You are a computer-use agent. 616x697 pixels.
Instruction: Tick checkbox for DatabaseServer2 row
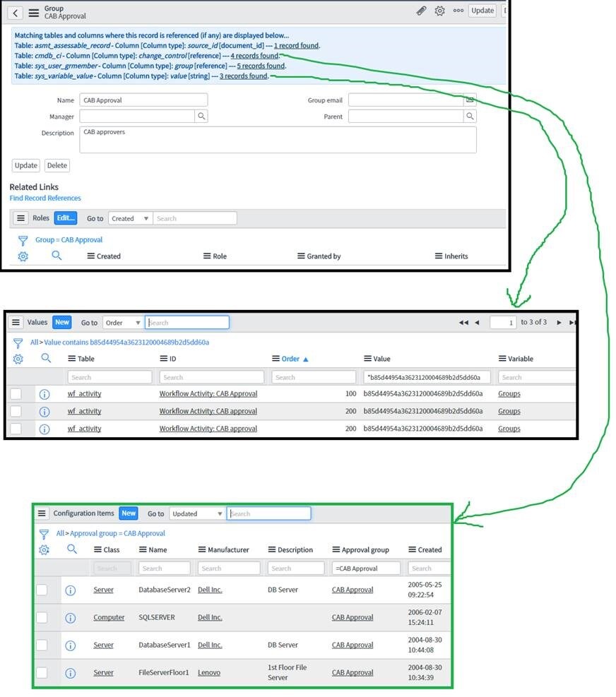[42, 590]
